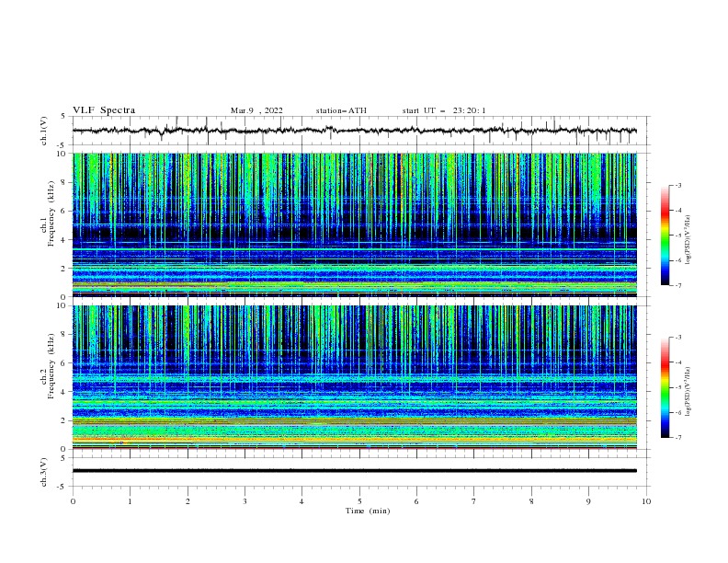
Task: Click the 'ch.3(V)' waveform axis label
Action: [x=44, y=472]
